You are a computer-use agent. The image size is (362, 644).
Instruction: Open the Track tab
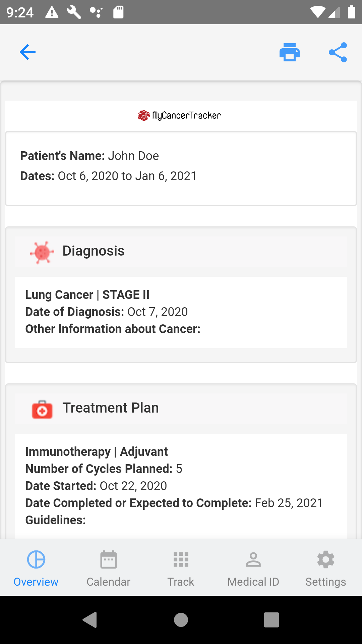[181, 567]
